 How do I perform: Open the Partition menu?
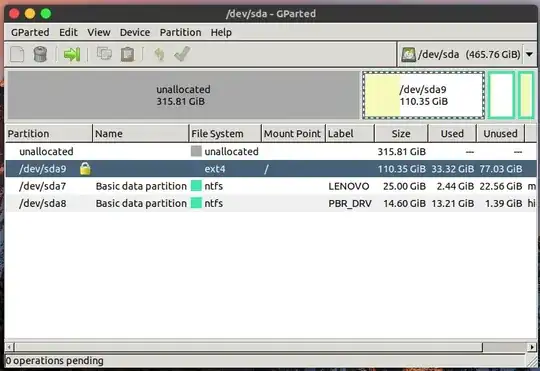[180, 32]
